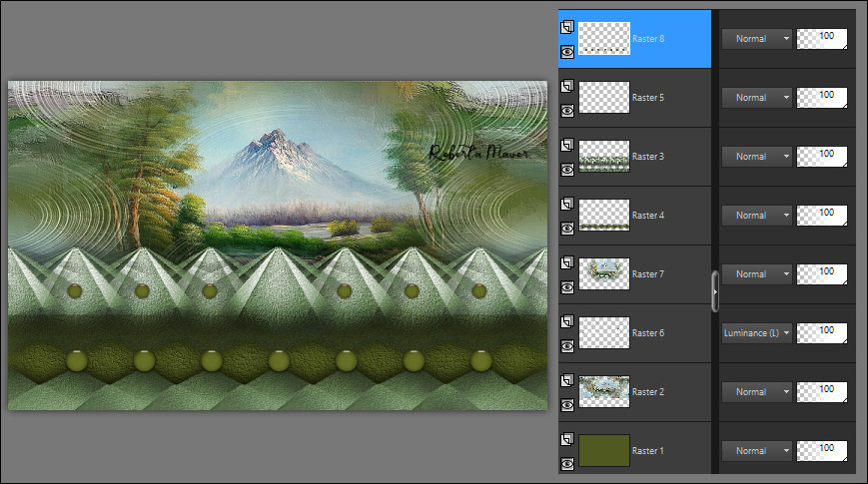Select the Raster 7 layer name
Image resolution: width=868 pixels, height=484 pixels.
647,274
